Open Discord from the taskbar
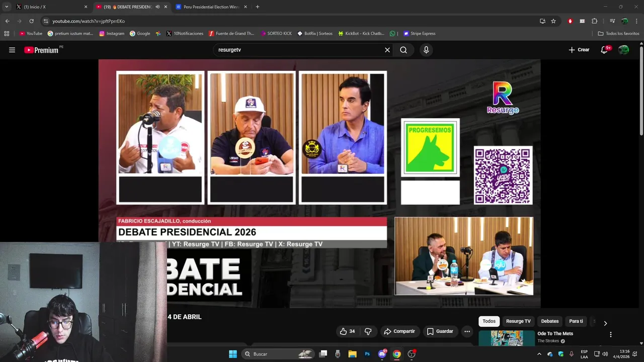The image size is (644, 362). click(x=382, y=354)
